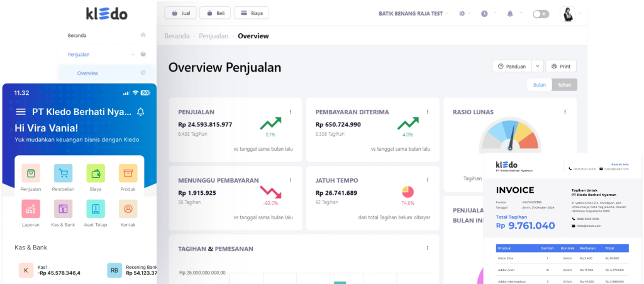Click the Jatuh Tempo pie chart icon

tap(408, 192)
